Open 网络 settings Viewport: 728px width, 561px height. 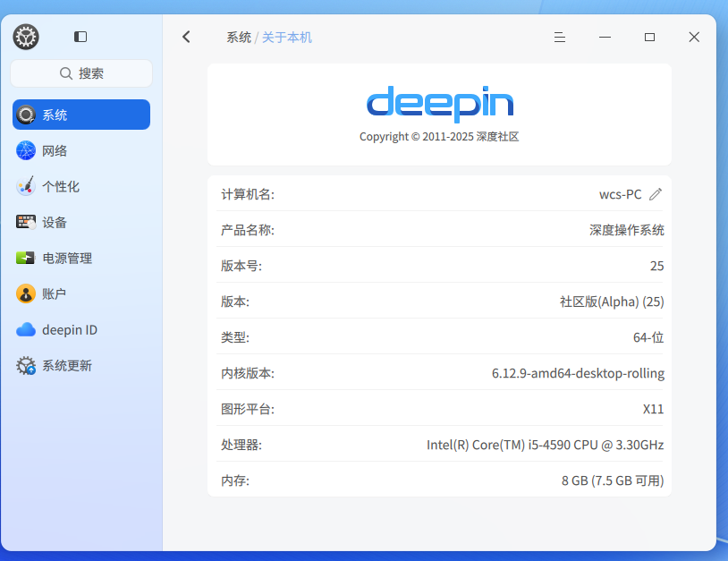[x=81, y=150]
